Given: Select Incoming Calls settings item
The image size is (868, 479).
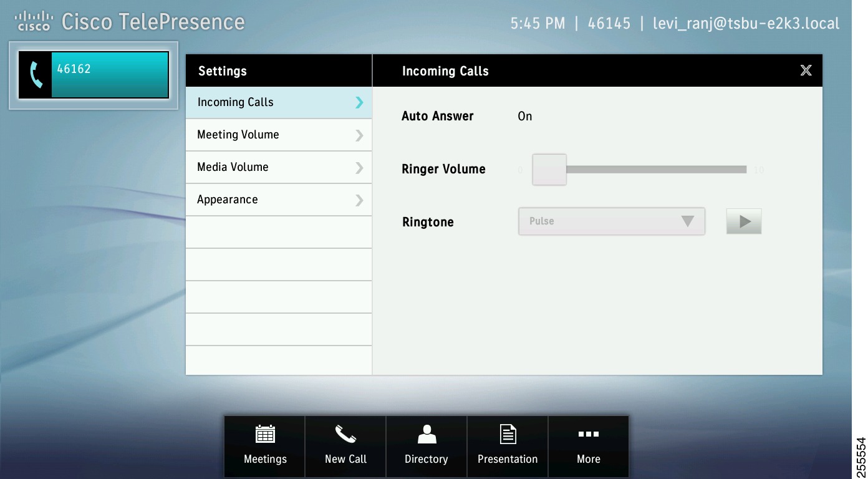Looking at the screenshot, I should click(x=279, y=102).
